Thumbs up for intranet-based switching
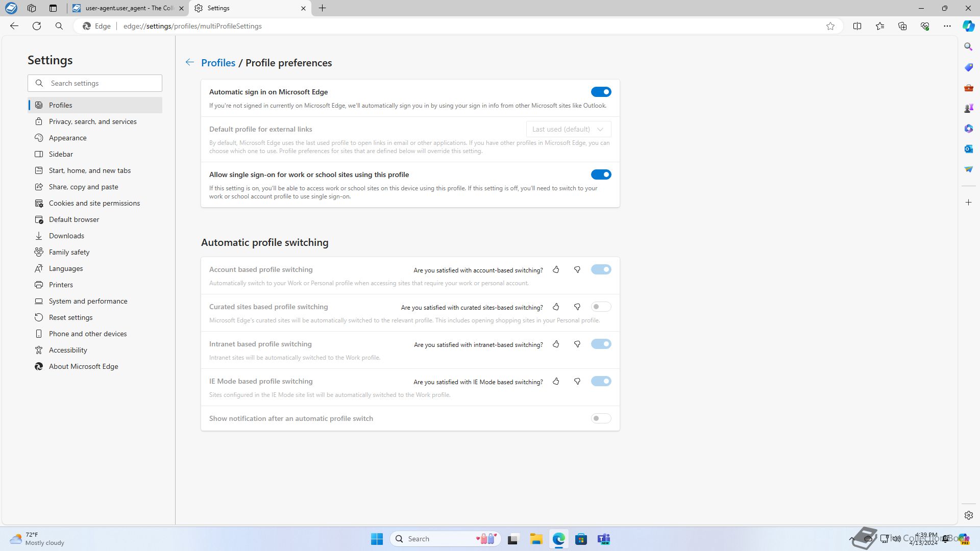Viewport: 980px width, 551px height. (x=556, y=344)
